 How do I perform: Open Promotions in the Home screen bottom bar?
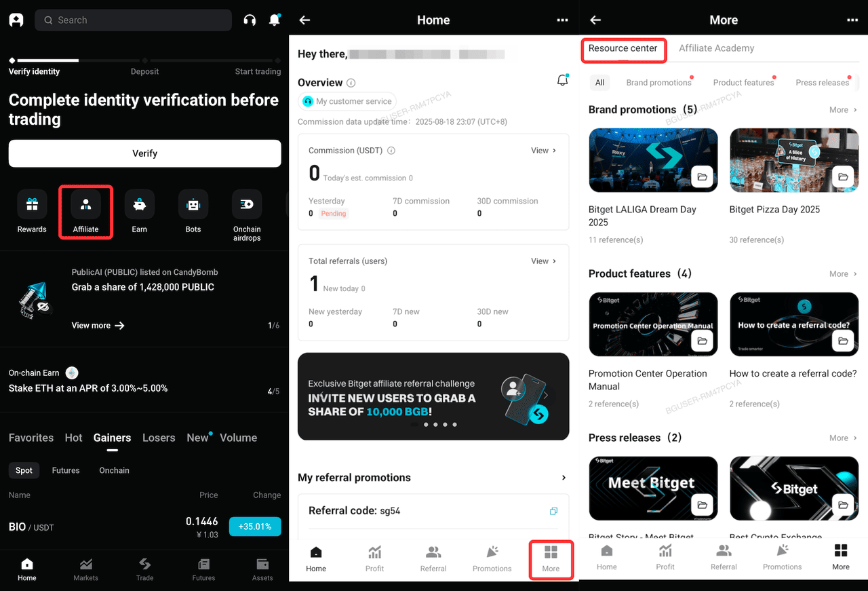(492, 560)
